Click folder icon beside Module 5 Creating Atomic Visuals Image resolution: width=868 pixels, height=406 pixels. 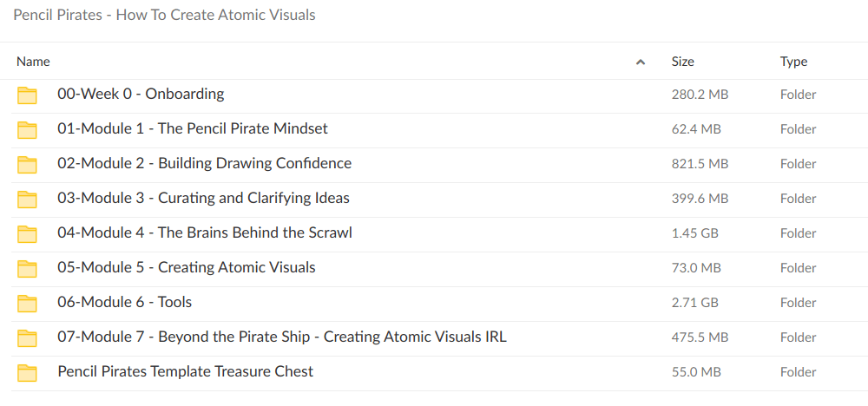coord(28,269)
